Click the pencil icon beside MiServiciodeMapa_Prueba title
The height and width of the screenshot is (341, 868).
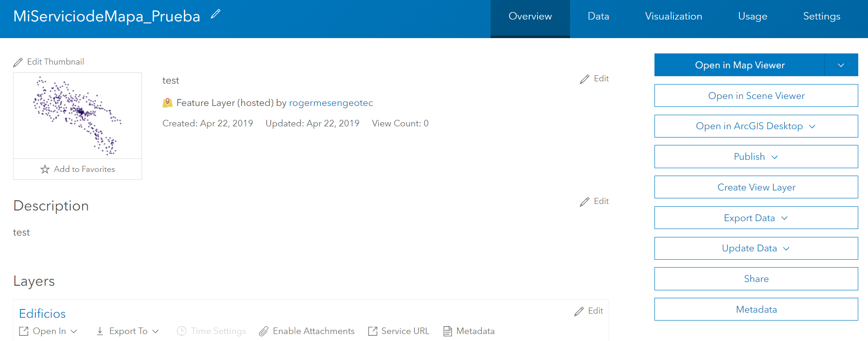tap(215, 14)
